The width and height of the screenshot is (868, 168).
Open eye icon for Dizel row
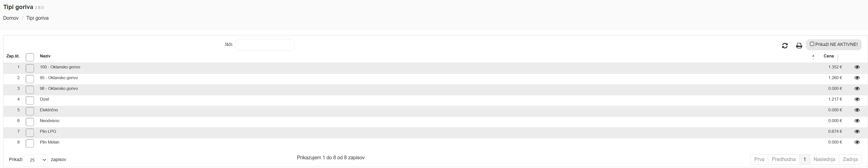point(857,100)
